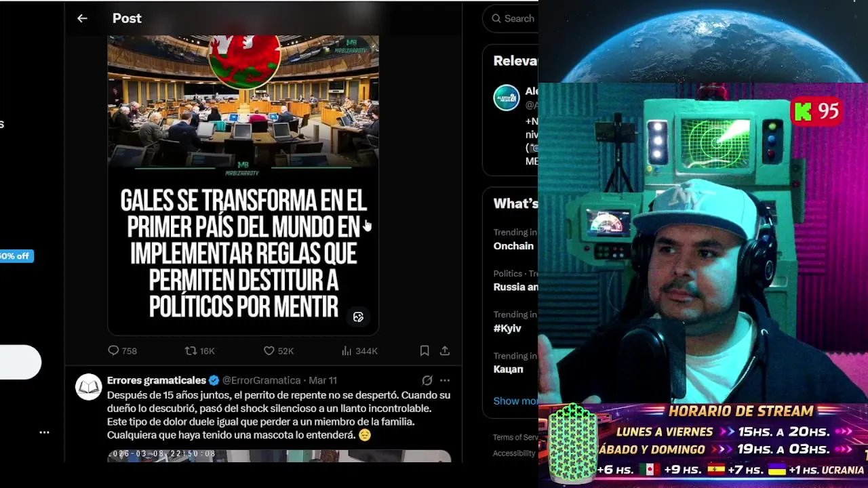Click the green microphone graphic in the stream overlay
This screenshot has height=488, width=868.
tap(573, 444)
